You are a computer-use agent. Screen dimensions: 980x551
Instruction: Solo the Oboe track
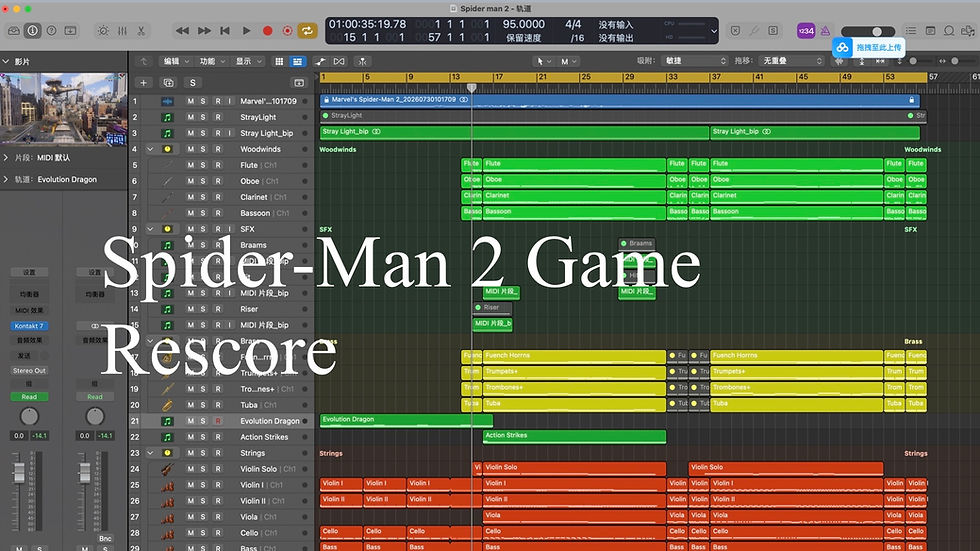[202, 181]
